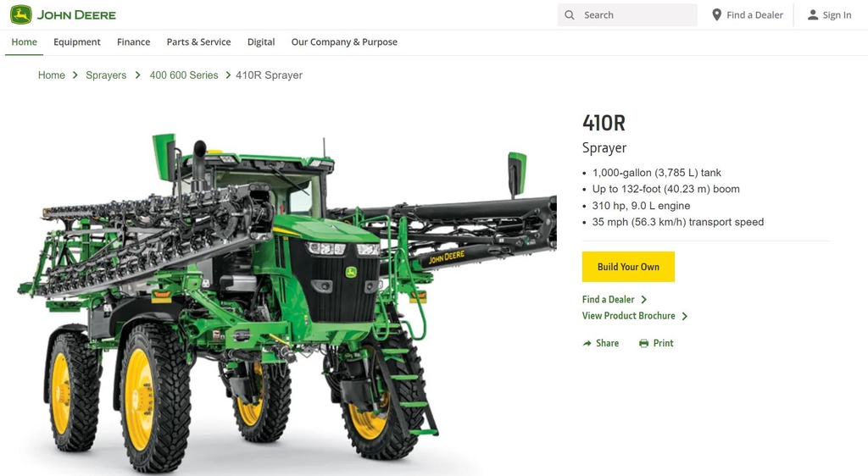868x476 pixels.
Task: Click chevron next to Find a Dealer link
Action: (644, 300)
